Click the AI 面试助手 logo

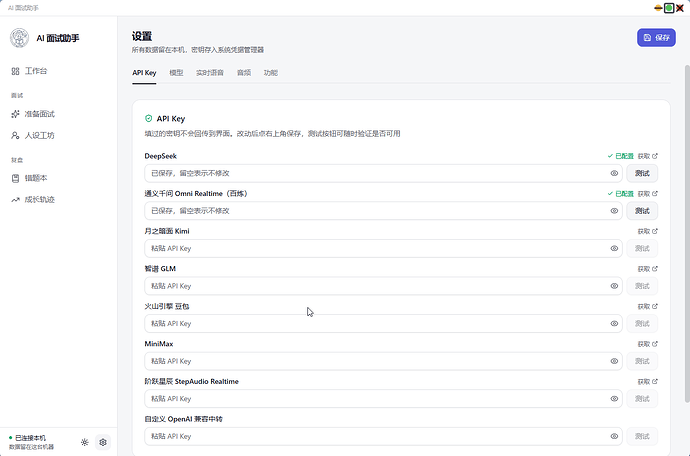point(19,38)
